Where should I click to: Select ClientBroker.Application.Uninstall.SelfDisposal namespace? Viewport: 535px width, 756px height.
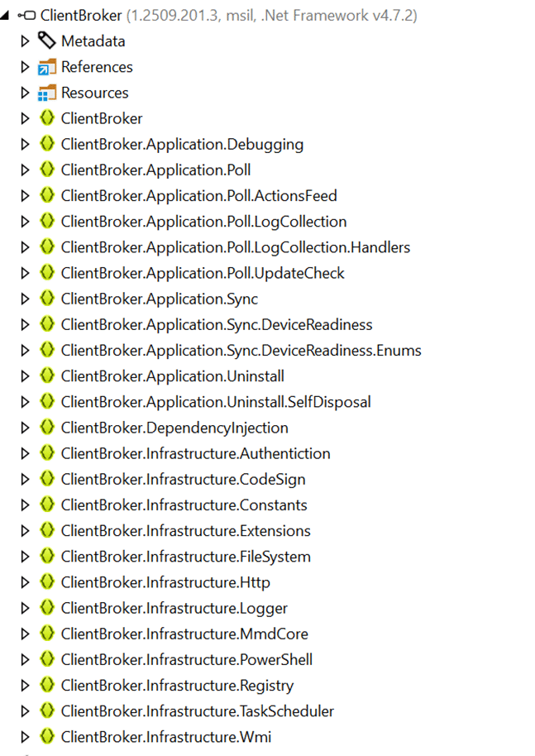(215, 402)
